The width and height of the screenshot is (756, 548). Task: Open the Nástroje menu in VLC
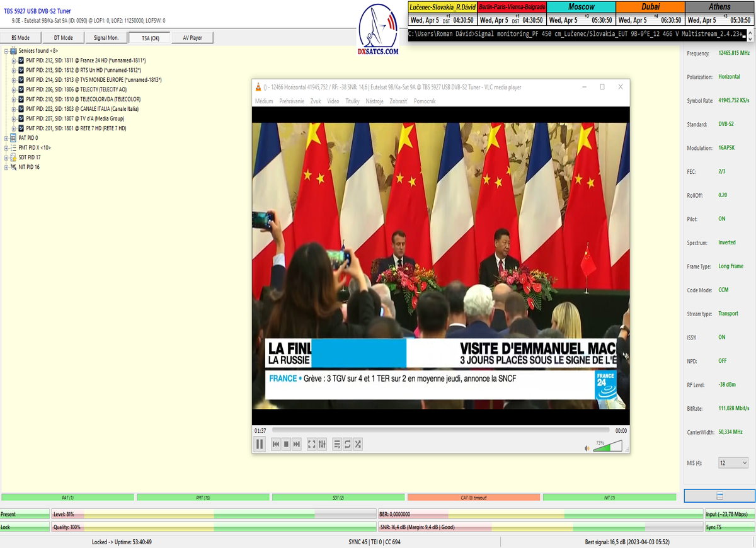coord(374,101)
